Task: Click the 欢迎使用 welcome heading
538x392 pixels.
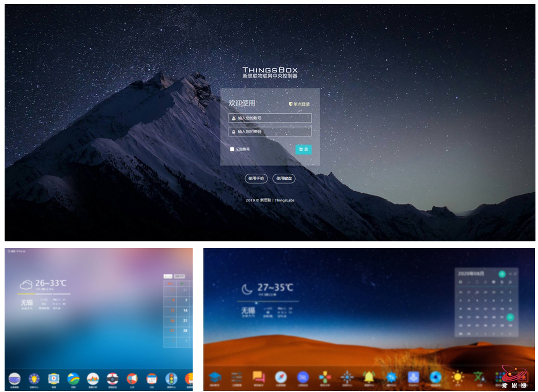Action: click(242, 103)
